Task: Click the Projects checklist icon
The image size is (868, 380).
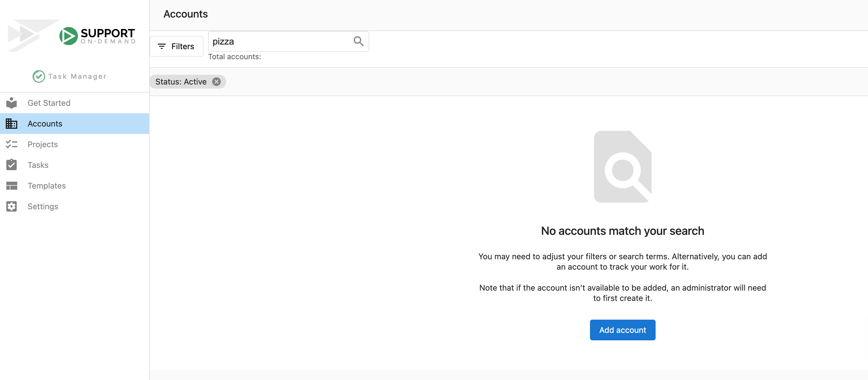Action: (x=12, y=144)
